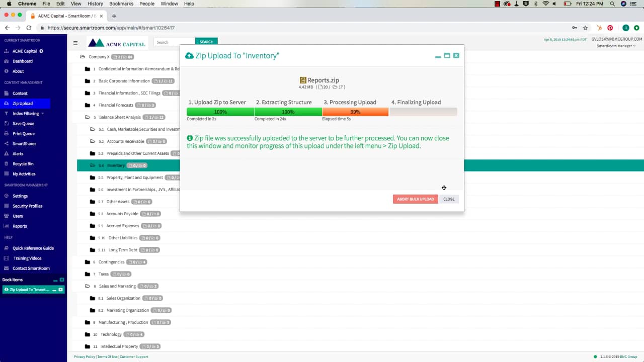
Task: Expand the Contingencies folder
Action: pos(88,262)
